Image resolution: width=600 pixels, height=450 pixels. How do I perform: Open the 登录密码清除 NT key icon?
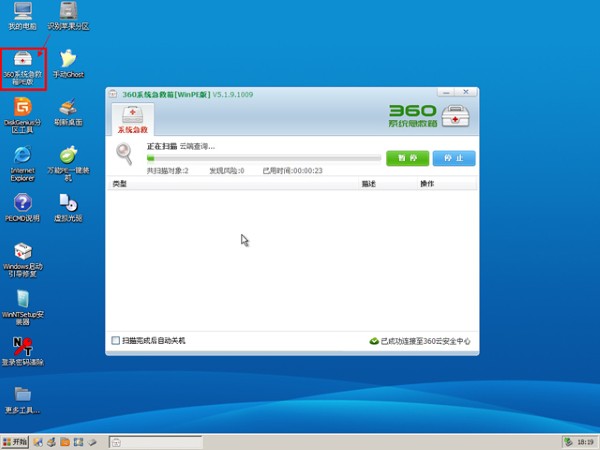(x=23, y=351)
